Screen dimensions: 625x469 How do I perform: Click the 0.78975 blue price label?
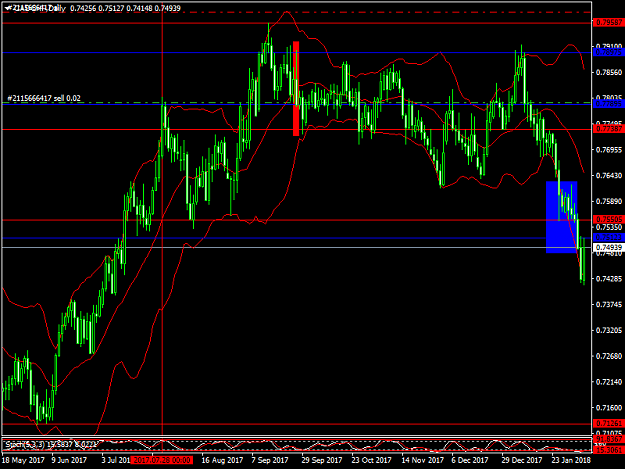pos(608,52)
